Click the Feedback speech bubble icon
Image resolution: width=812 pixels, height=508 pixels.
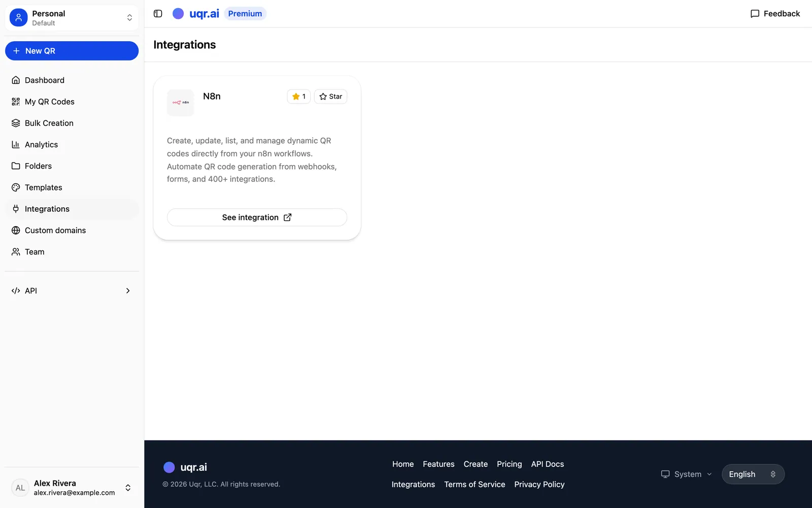coord(755,14)
